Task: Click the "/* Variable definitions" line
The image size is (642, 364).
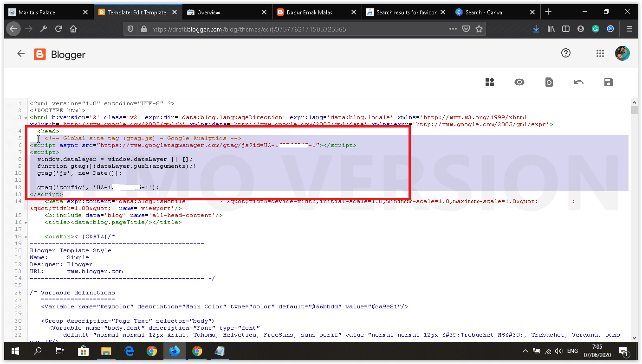Action: pos(72,293)
